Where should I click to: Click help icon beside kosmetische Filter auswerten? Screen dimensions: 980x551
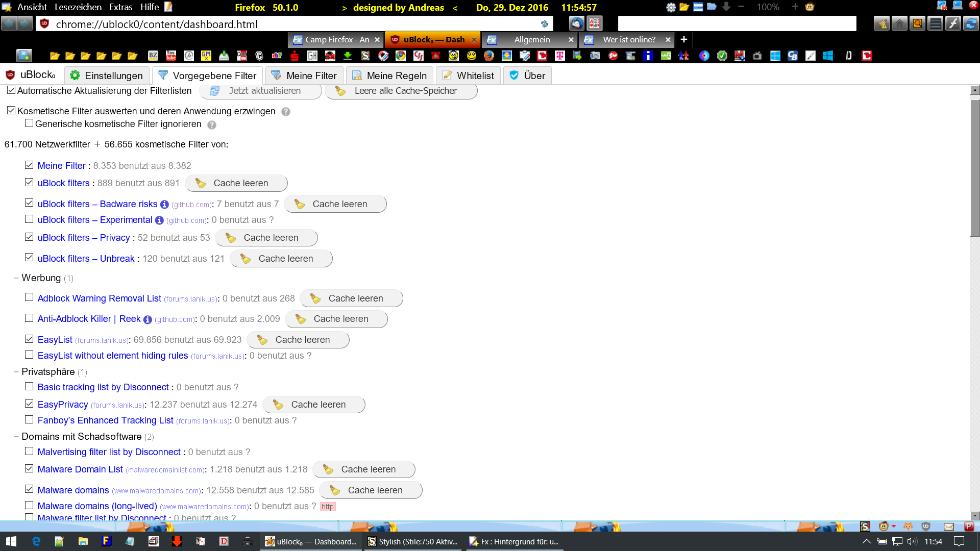(x=286, y=112)
